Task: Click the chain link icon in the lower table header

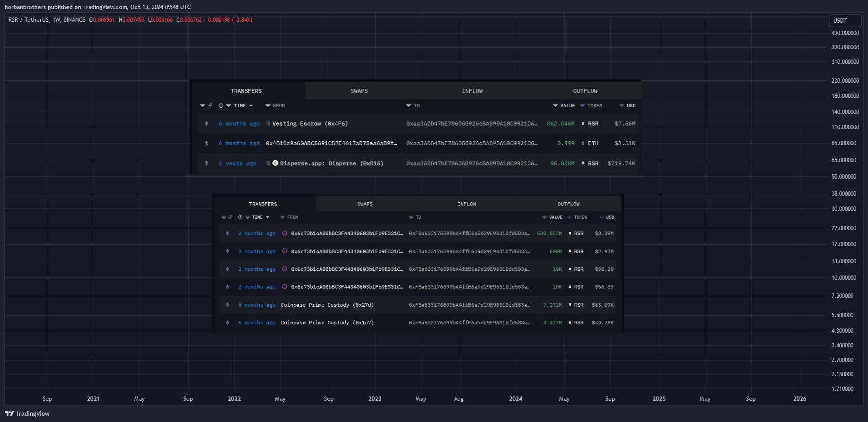Action: [230, 217]
